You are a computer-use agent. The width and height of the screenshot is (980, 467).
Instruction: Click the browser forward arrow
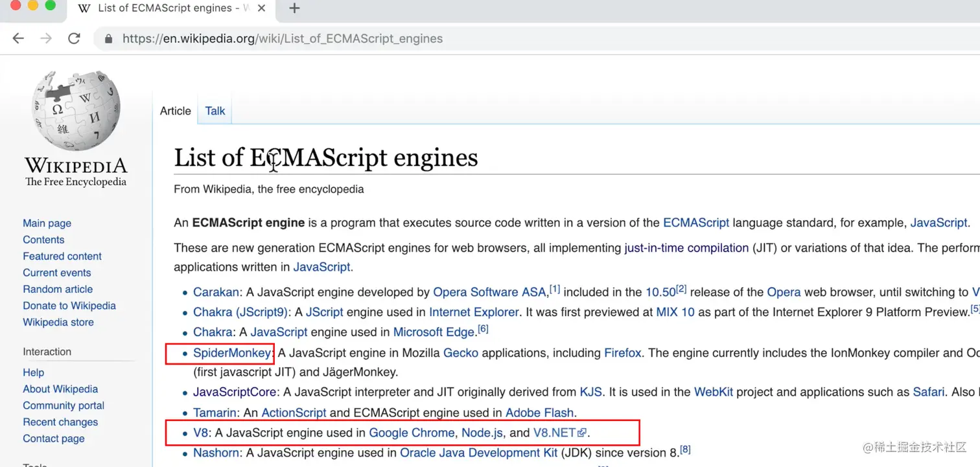[x=46, y=39]
